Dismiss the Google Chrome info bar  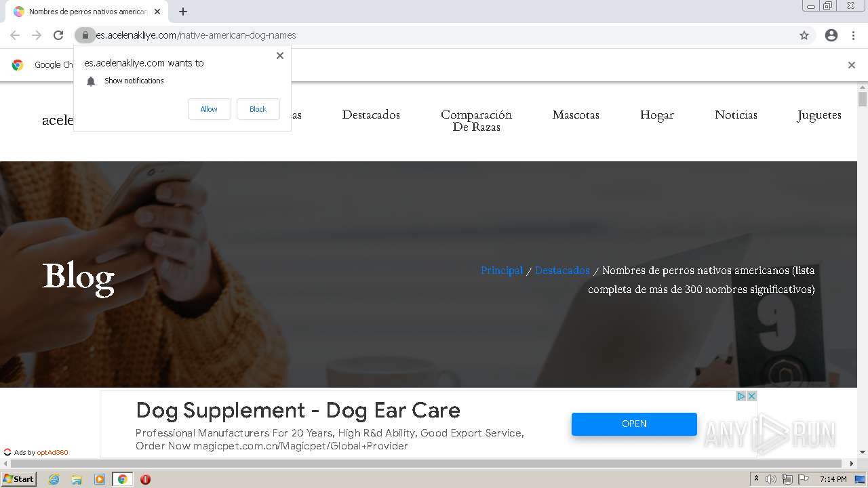point(852,65)
